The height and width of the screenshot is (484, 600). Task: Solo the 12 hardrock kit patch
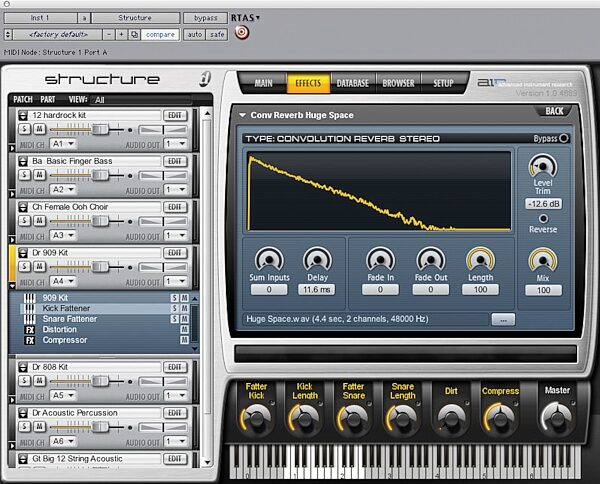tap(24, 129)
